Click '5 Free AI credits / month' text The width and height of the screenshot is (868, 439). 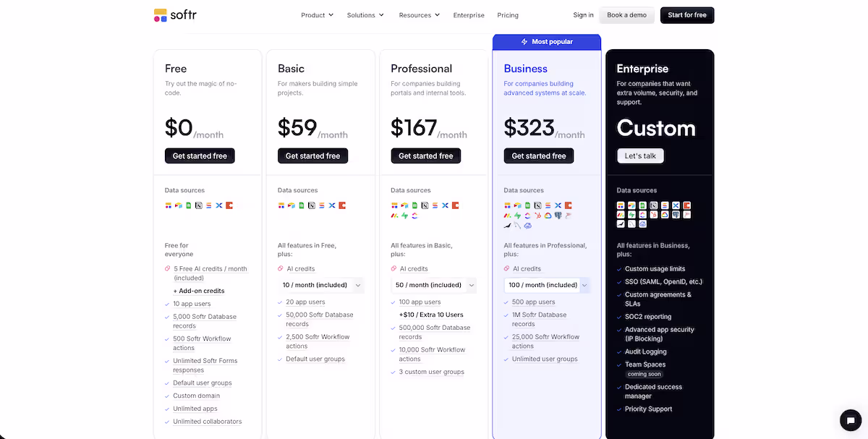[210, 268]
